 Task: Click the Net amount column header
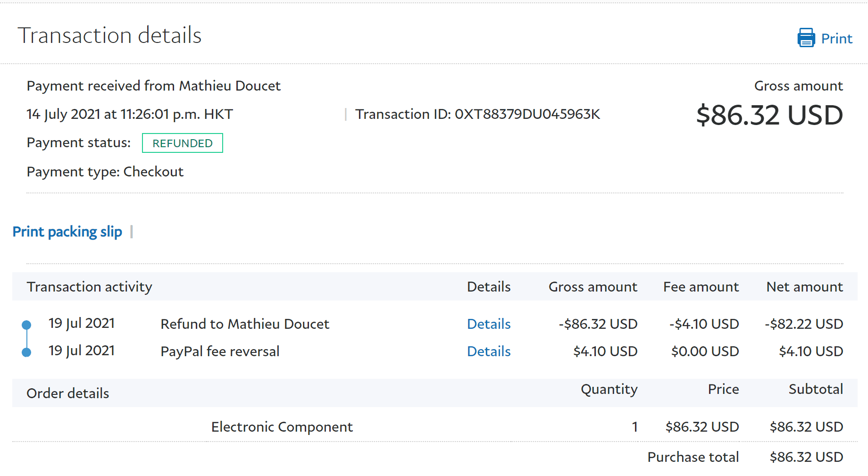pyautogui.click(x=804, y=287)
